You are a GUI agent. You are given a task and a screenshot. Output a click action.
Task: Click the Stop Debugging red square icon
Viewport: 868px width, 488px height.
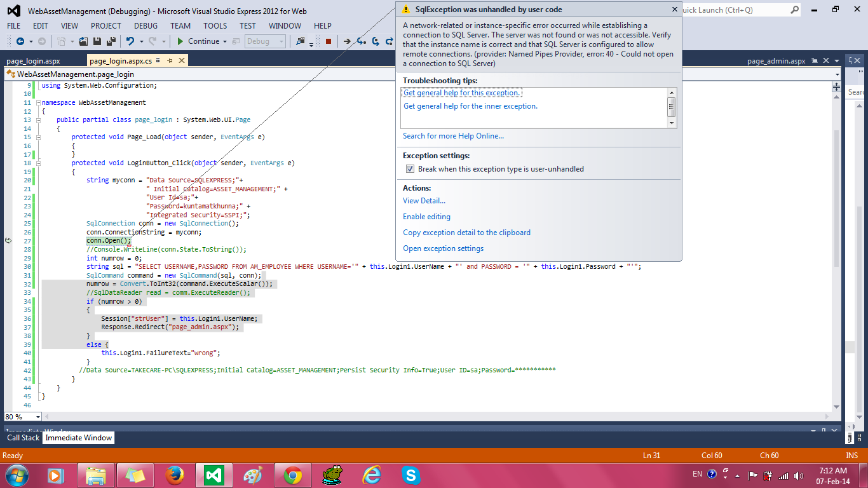329,41
